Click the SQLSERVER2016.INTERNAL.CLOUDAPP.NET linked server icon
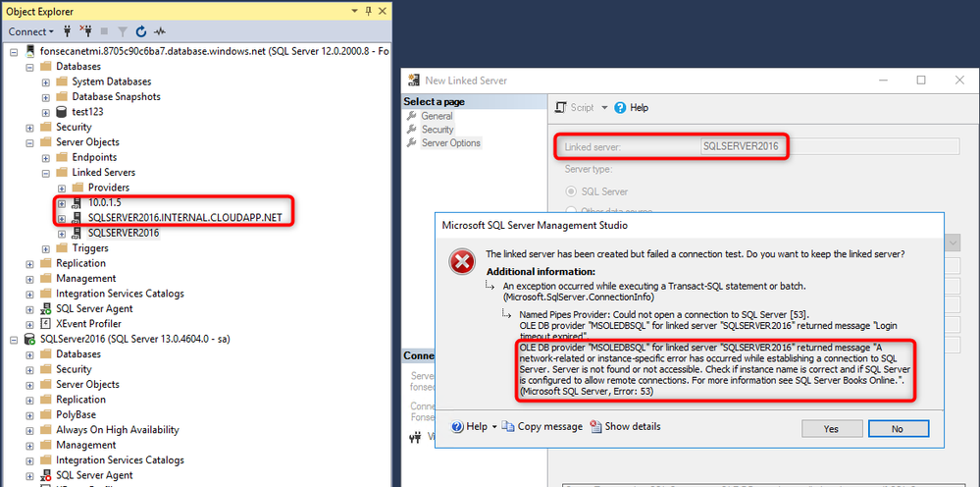 [77, 218]
